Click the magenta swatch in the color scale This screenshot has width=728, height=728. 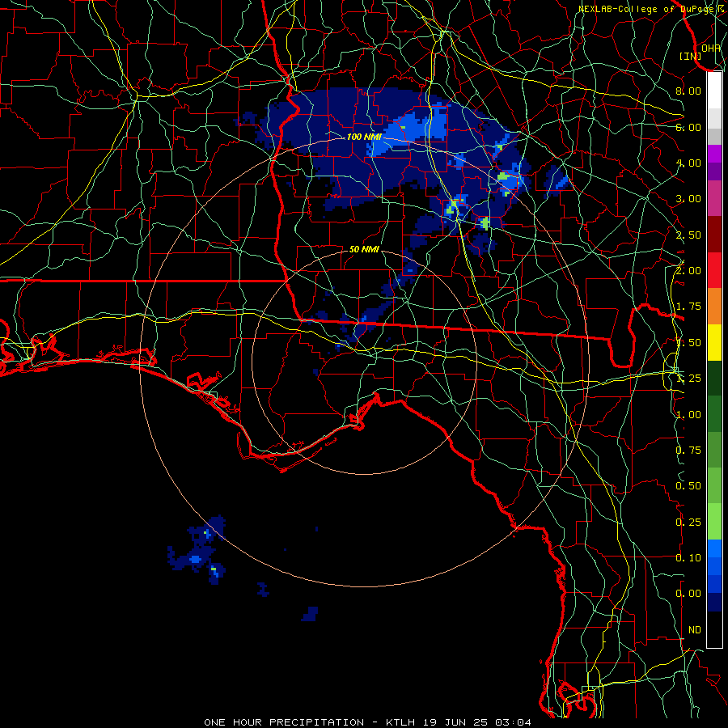714,154
